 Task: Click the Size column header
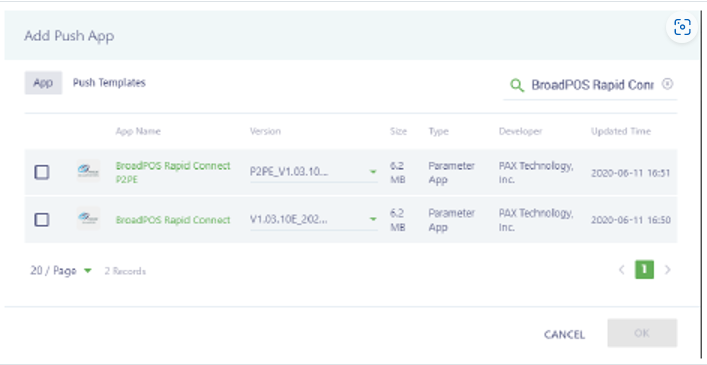(x=398, y=132)
